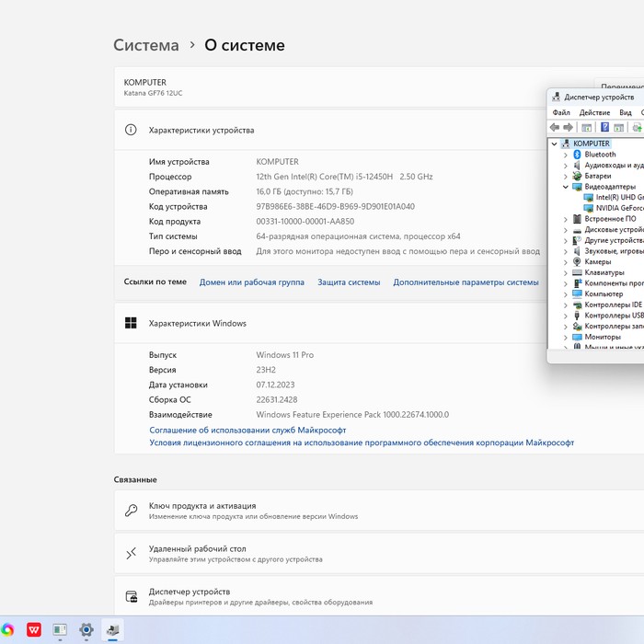
Task: Select NVIDIA GeForce adapter in tree
Action: tap(618, 208)
